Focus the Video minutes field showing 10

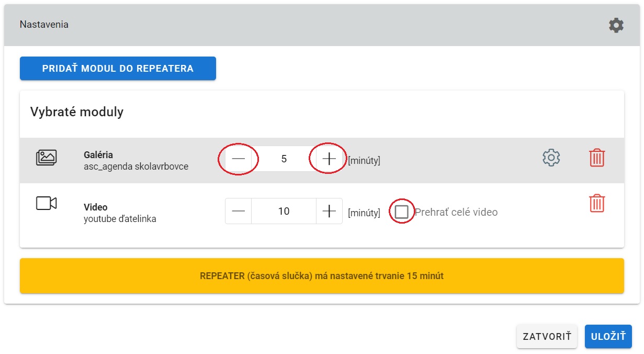pos(284,211)
